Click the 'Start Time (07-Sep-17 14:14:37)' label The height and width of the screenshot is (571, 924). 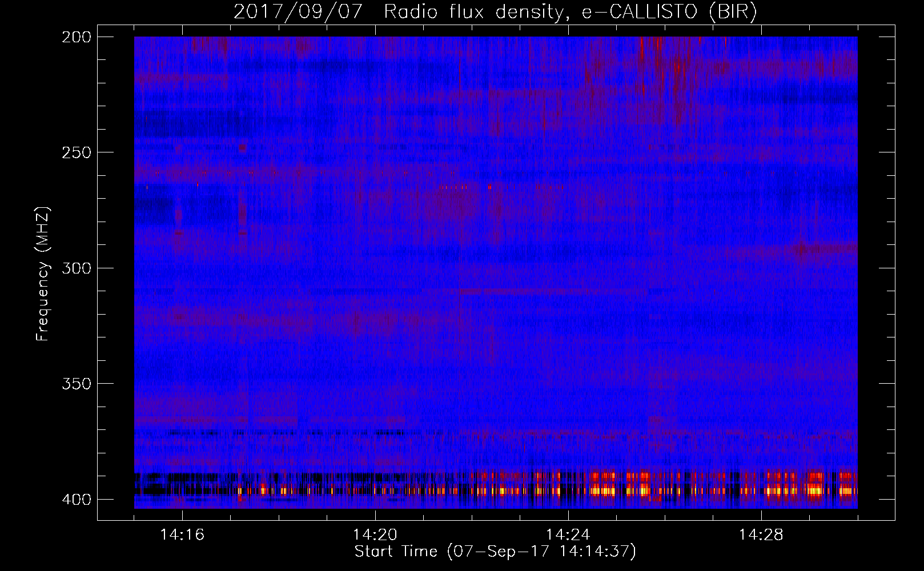click(495, 552)
